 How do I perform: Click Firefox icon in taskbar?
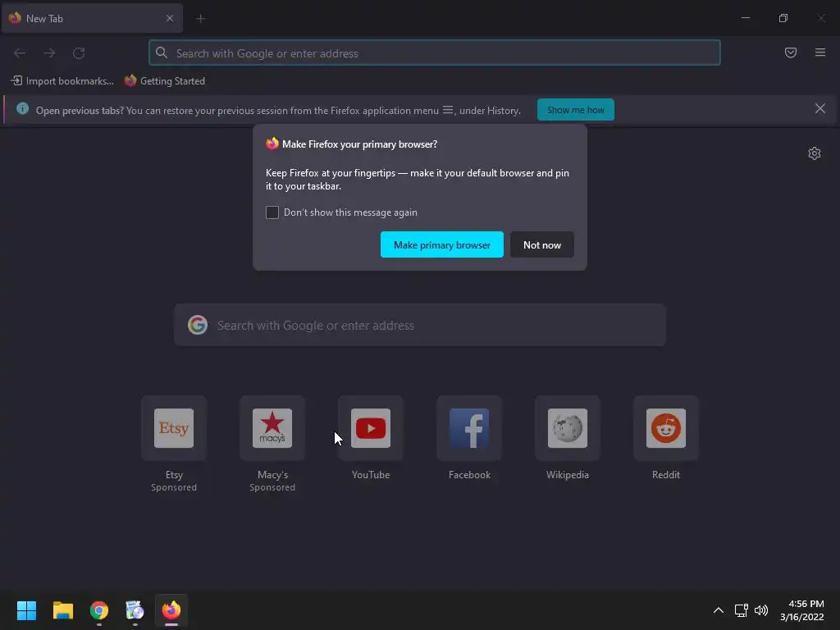[171, 610]
